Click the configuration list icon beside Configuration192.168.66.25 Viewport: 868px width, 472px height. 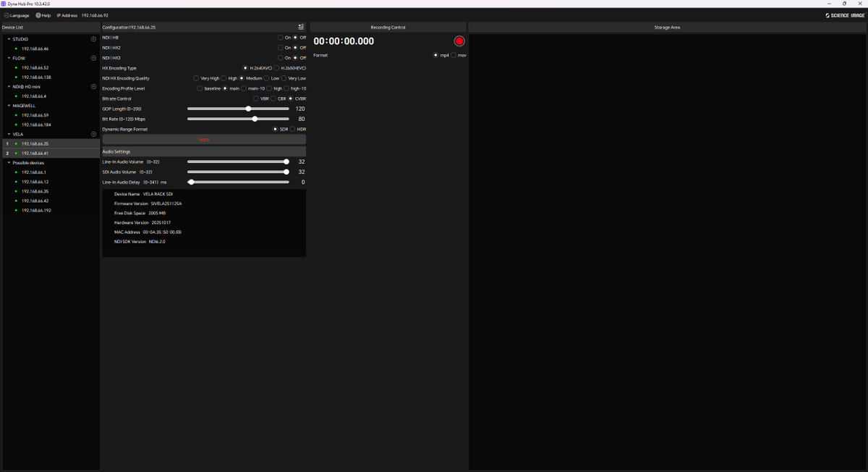[x=301, y=27]
